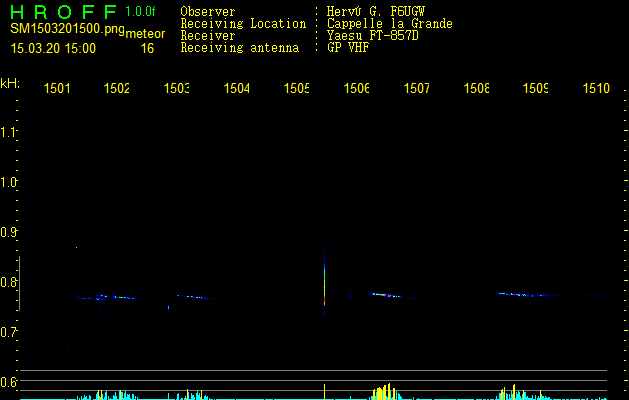The image size is (629, 400).
Task: Click time axis label 1506
Action: point(357,88)
